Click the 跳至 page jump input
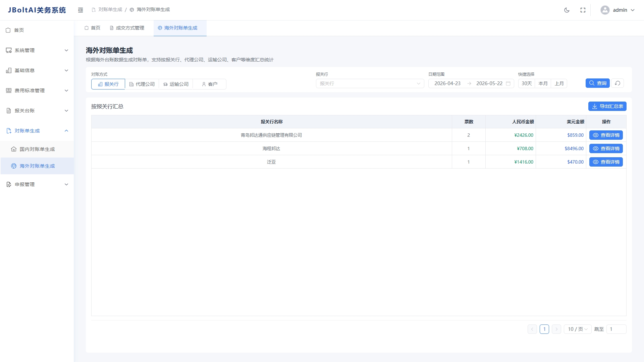The image size is (644, 362). [x=616, y=329]
